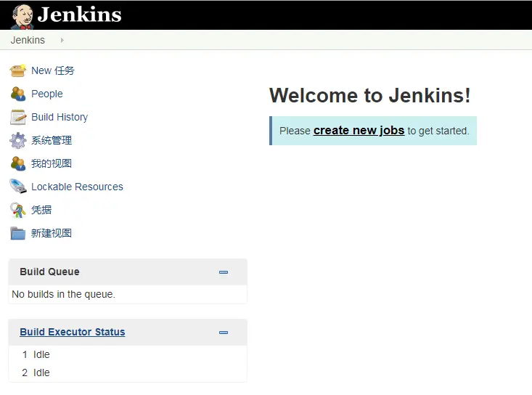Click the 凭据 keys icon
This screenshot has width=532, height=395.
coord(18,210)
